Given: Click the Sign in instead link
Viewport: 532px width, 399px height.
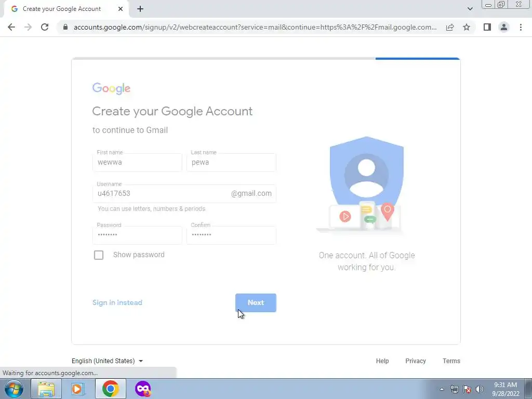Looking at the screenshot, I should [117, 303].
